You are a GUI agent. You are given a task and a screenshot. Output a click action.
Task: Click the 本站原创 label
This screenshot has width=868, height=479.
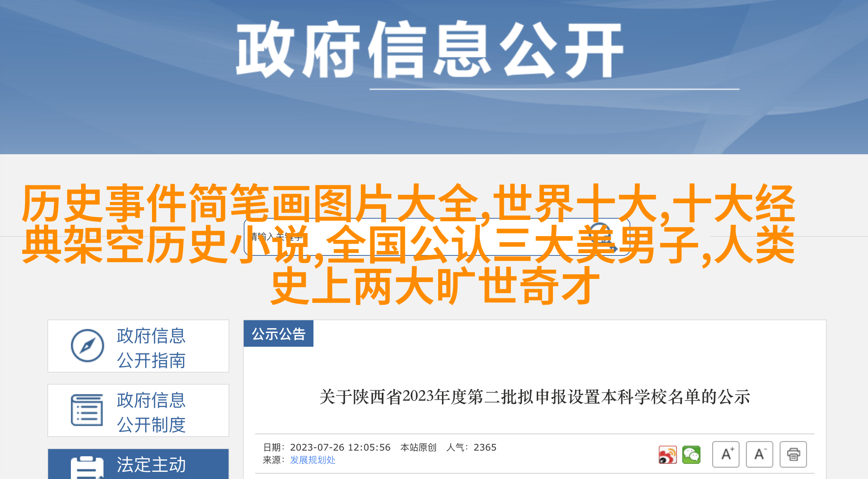point(418,448)
